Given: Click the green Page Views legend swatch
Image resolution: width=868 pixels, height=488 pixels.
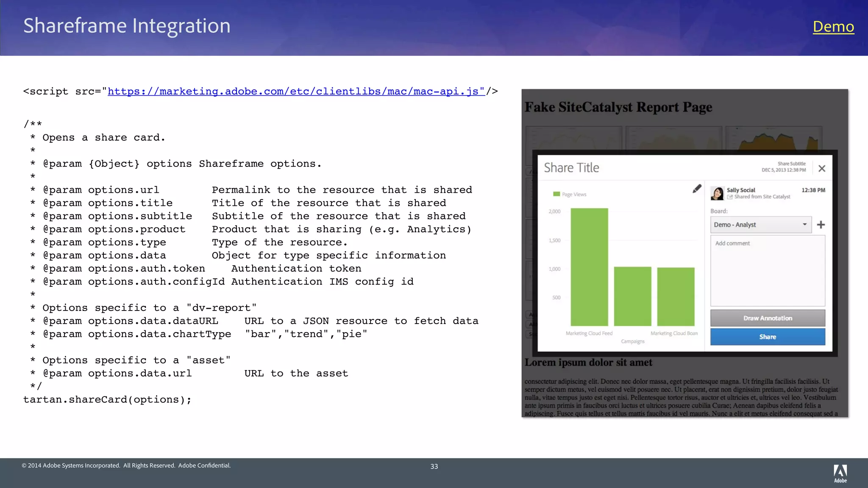Looking at the screenshot, I should click(556, 194).
